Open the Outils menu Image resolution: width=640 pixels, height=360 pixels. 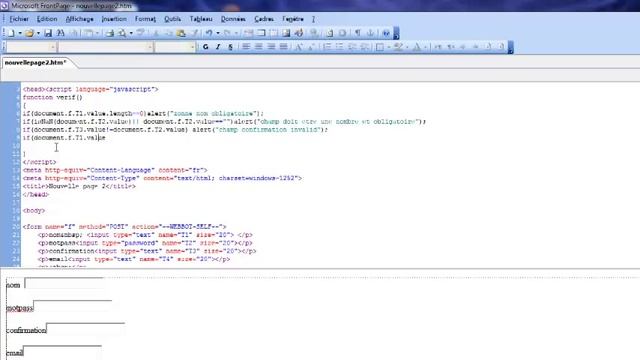(x=172, y=19)
